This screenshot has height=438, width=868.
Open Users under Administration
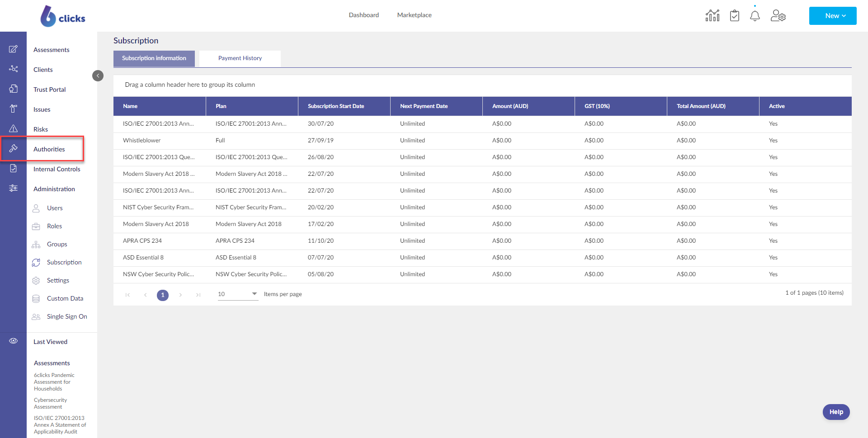coord(55,208)
